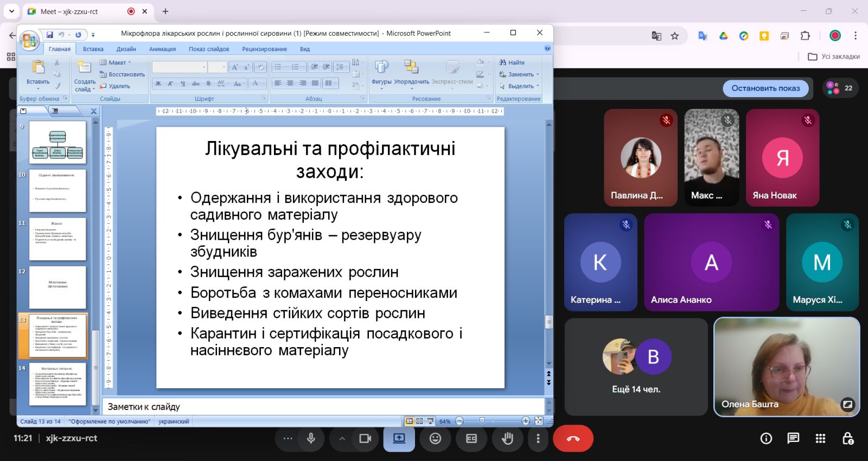The image size is (868, 461).
Task: Toggle closed captions in Meet
Action: coord(471,438)
